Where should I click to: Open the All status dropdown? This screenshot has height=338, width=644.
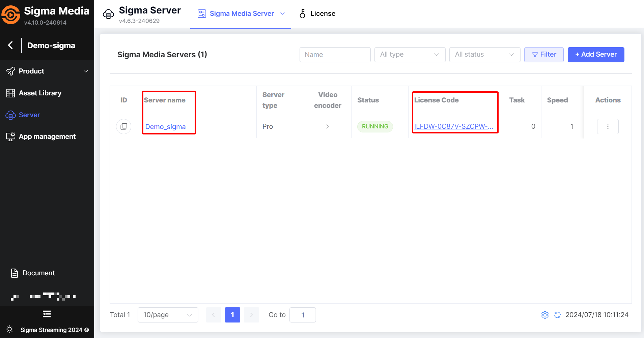pos(484,55)
